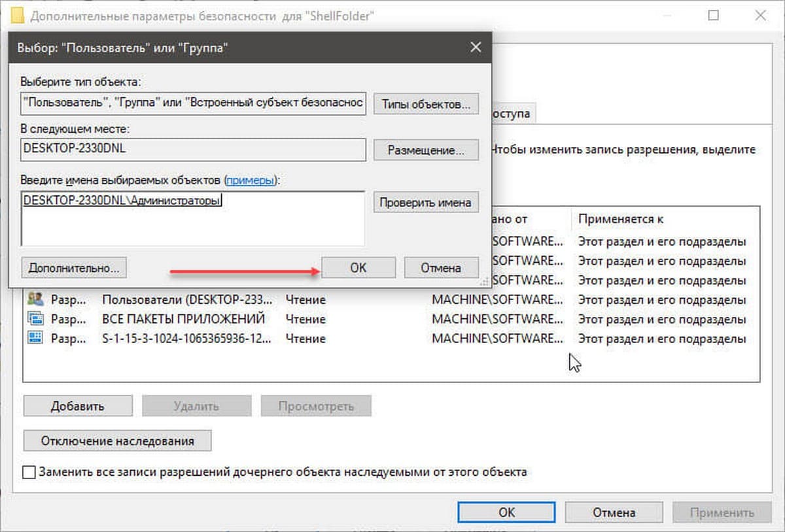This screenshot has width=785, height=532.
Task: Click Этот раздел и его подразделы in ВСЕ ПАКЕТЫ row
Action: (x=662, y=319)
